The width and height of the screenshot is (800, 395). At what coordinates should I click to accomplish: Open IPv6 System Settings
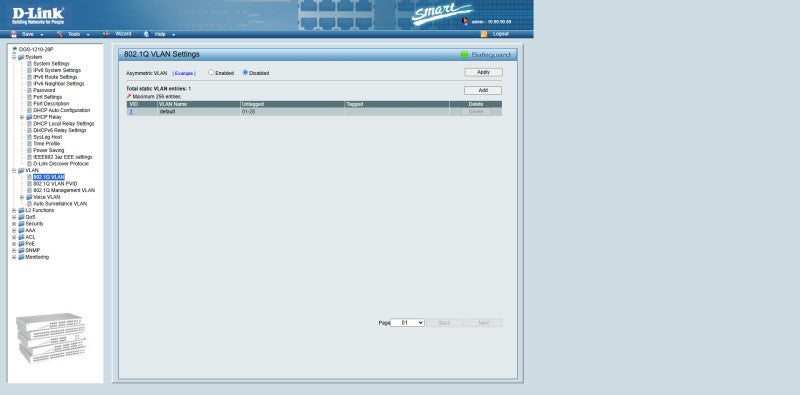coord(57,70)
